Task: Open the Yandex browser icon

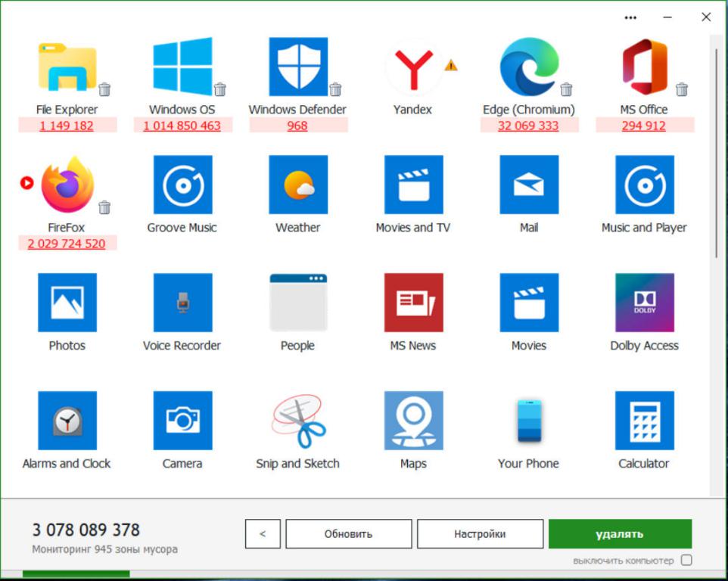Action: (413, 67)
